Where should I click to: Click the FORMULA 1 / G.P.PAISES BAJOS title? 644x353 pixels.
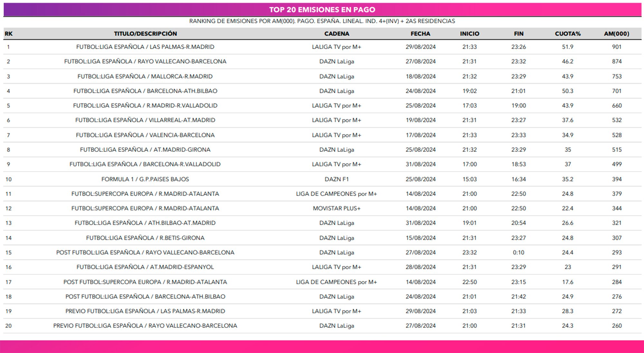click(x=145, y=179)
